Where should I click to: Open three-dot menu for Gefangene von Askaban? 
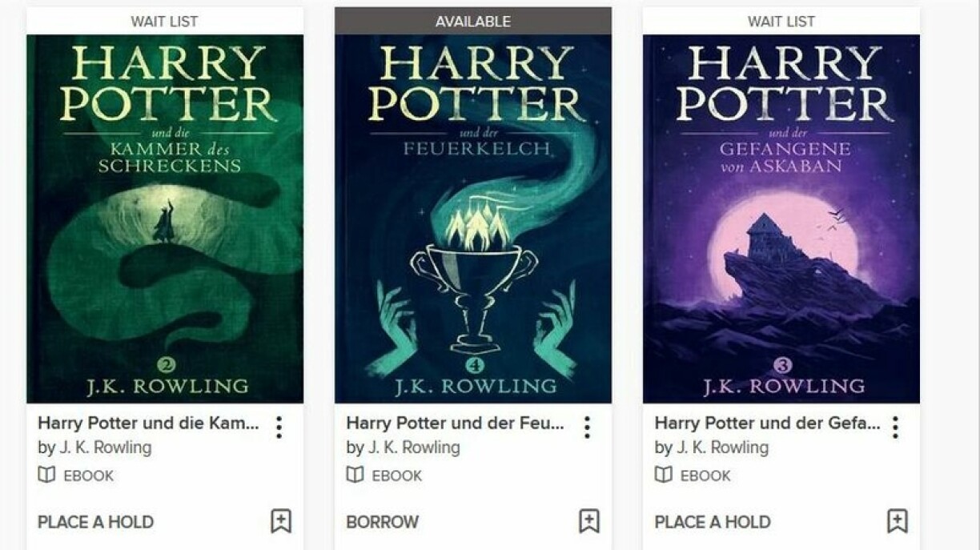[x=895, y=427]
